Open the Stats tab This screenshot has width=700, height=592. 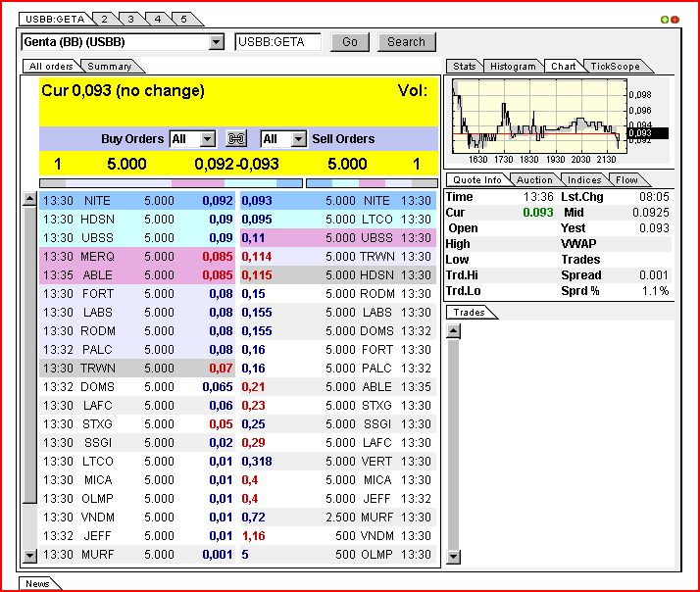[x=465, y=66]
